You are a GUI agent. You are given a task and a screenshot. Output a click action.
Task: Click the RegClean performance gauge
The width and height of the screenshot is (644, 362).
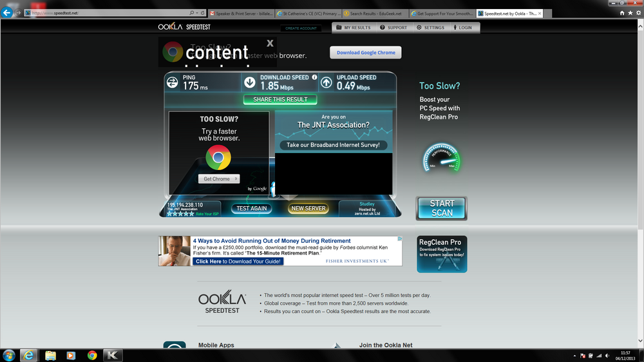point(441,158)
